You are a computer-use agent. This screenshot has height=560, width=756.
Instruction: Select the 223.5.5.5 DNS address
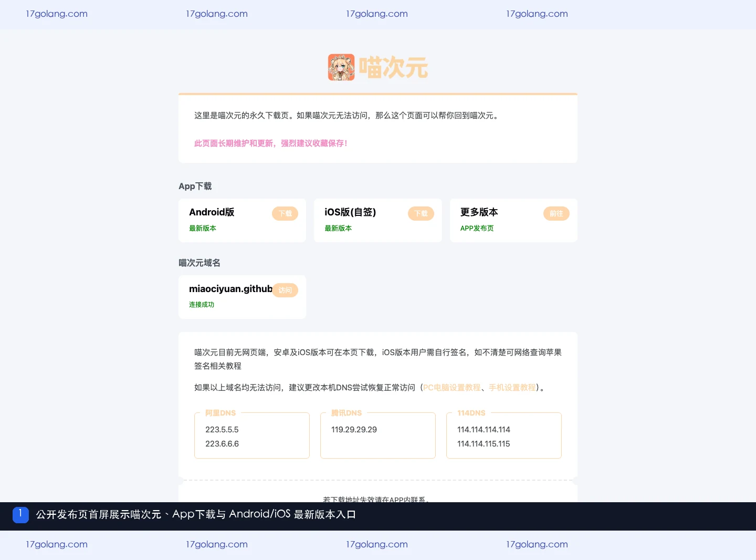pos(222,430)
